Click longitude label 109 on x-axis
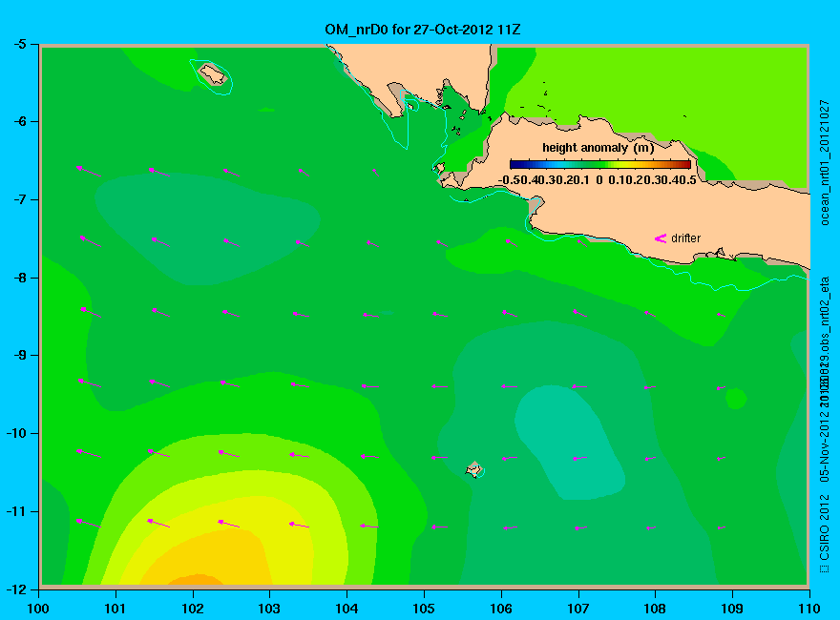This screenshot has width=840, height=620. click(x=732, y=609)
